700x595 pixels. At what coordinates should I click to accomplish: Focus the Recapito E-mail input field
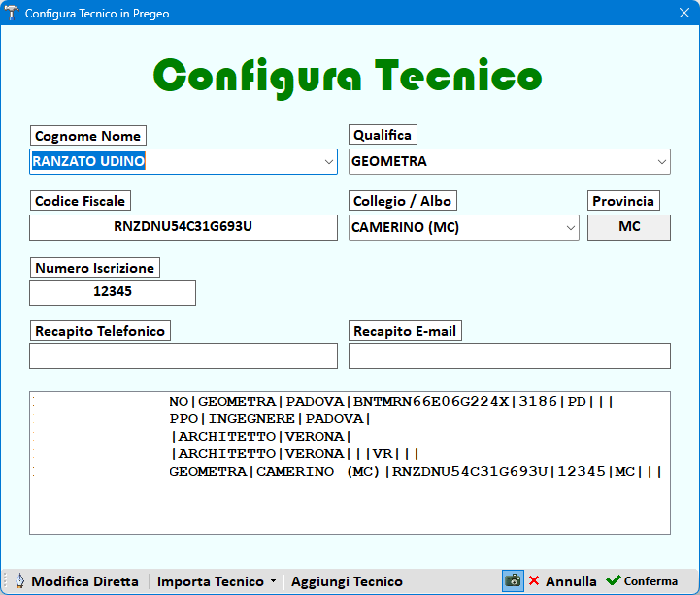510,356
